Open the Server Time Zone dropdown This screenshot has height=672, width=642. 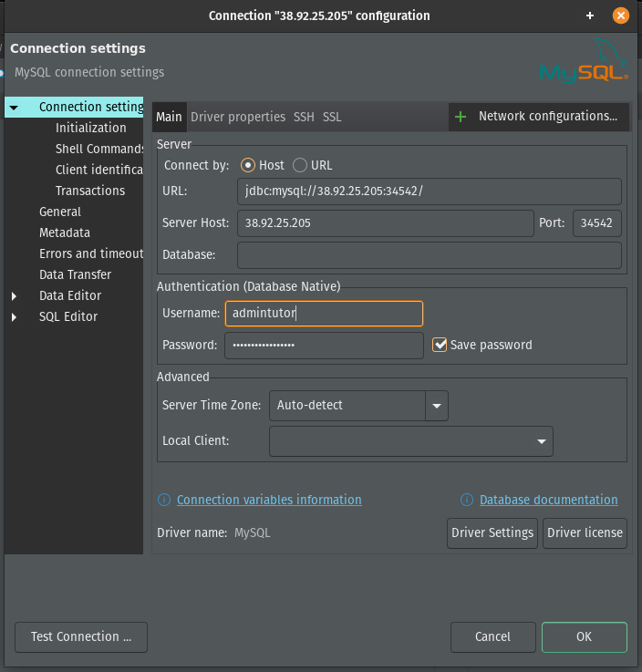[x=437, y=406]
